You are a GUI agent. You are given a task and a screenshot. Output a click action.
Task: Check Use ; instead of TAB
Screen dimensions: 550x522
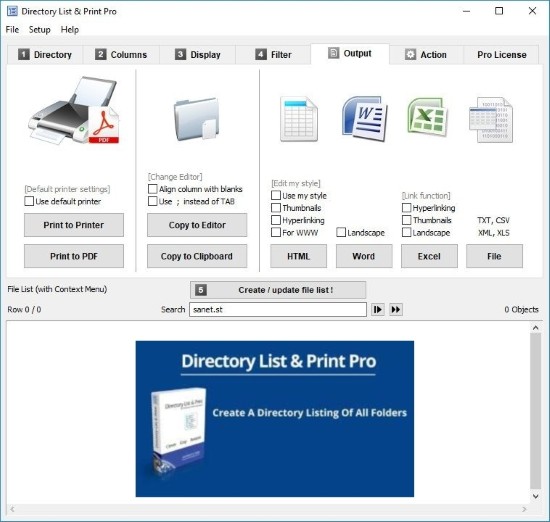tap(153, 201)
